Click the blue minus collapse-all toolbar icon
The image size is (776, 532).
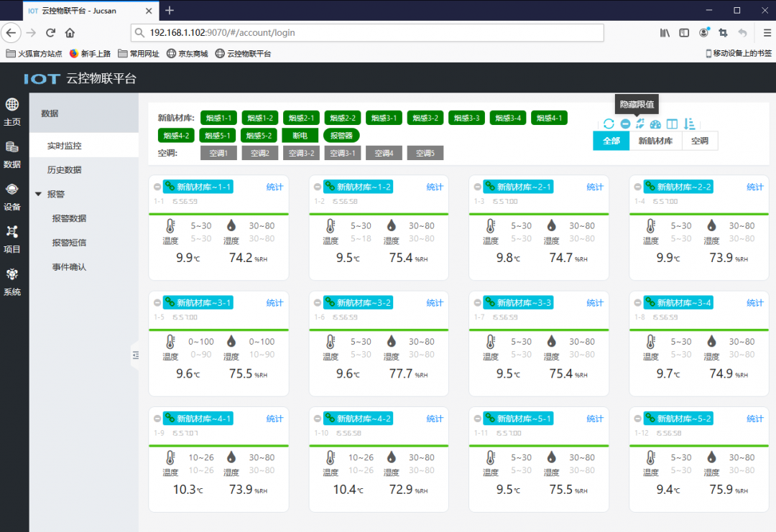tap(625, 124)
